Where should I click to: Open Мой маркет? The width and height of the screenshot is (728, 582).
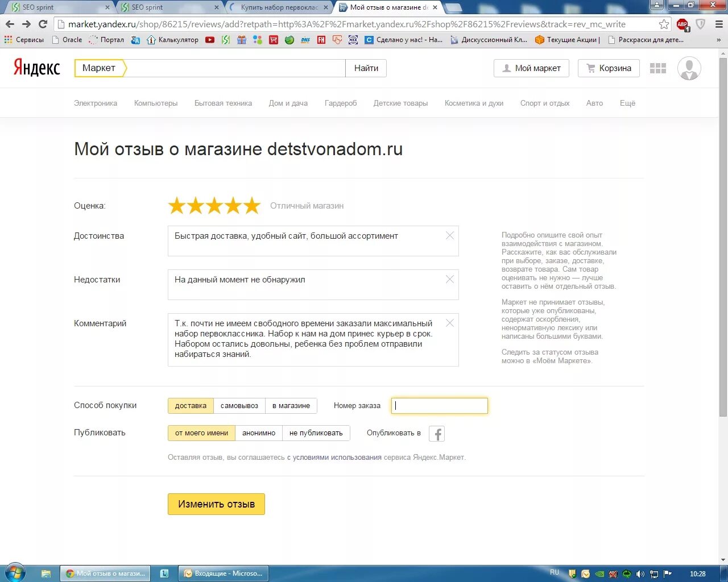coord(531,68)
